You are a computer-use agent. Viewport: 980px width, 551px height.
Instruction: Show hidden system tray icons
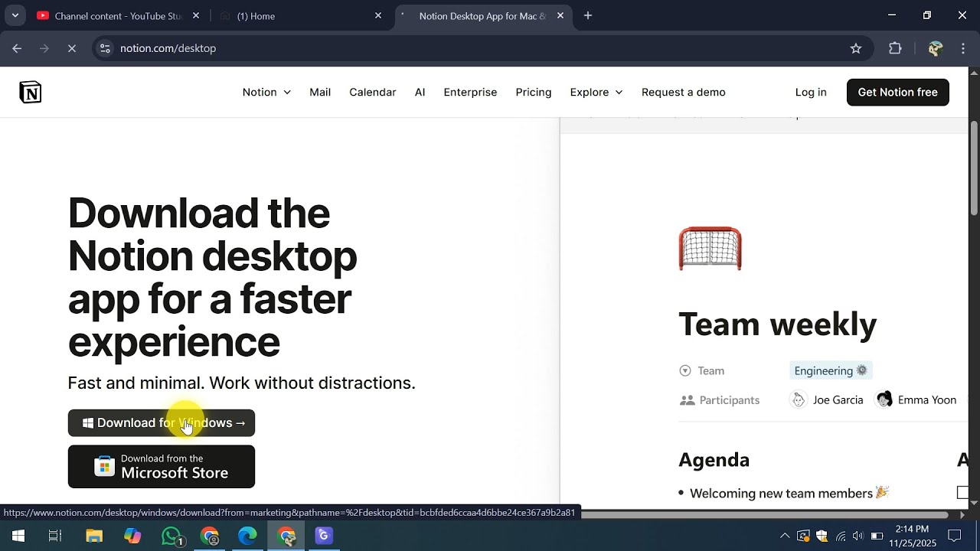tap(785, 536)
